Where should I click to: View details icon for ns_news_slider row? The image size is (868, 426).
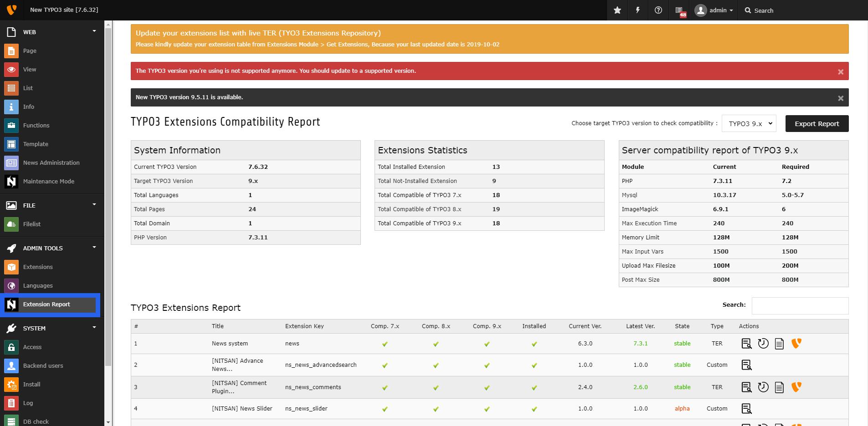tap(746, 409)
